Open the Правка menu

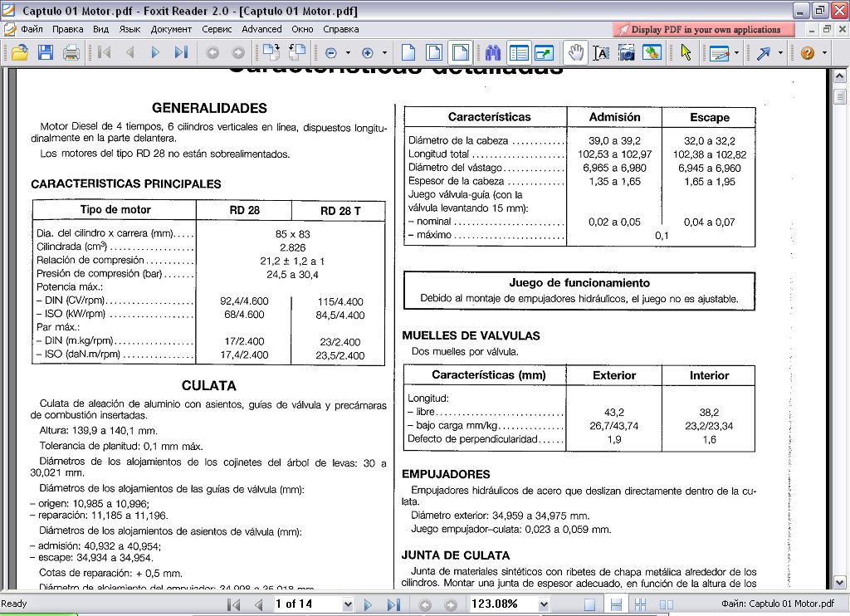tap(68, 29)
